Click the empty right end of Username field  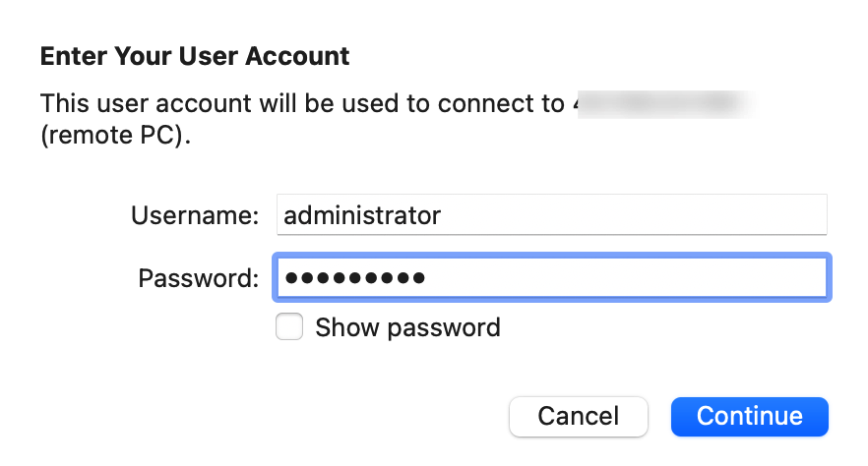(x=689, y=215)
